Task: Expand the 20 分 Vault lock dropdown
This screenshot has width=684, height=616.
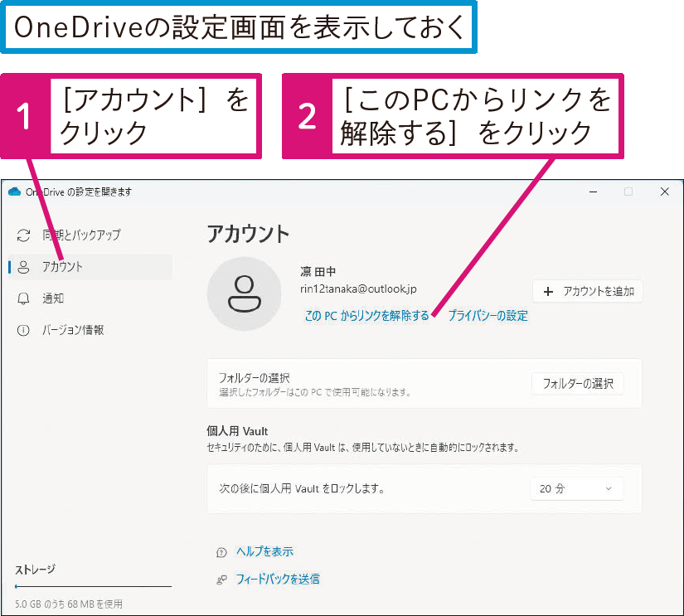Action: [575, 489]
